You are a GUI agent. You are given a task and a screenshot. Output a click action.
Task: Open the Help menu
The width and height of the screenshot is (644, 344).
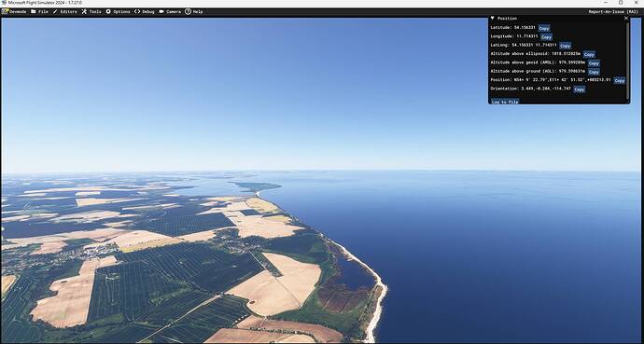click(194, 12)
